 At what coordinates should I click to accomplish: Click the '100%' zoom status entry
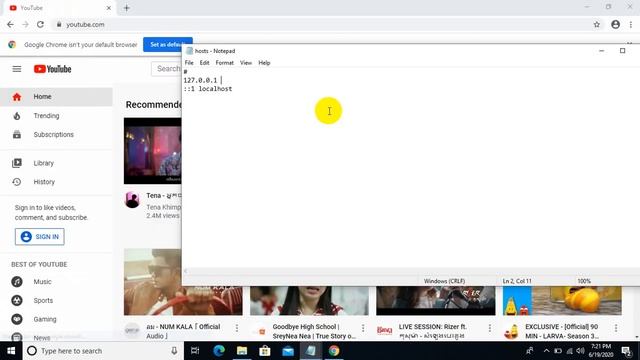tap(584, 281)
